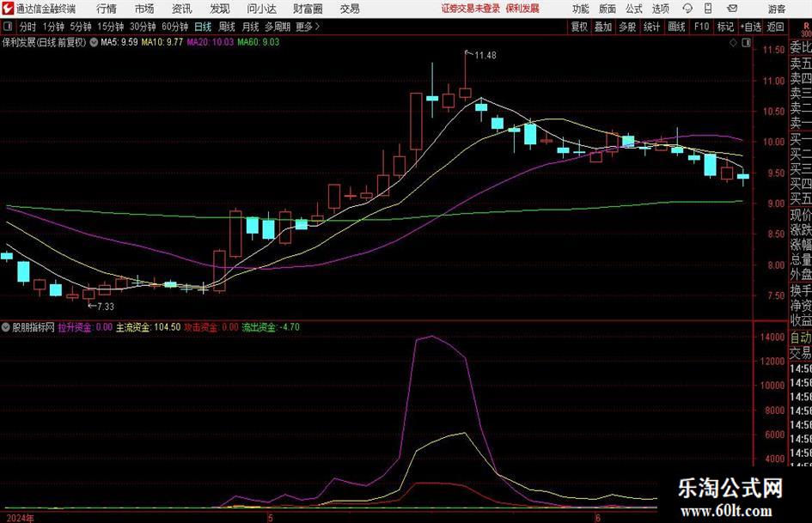
Task: Open the 公式 menu
Action: pyautogui.click(x=633, y=9)
